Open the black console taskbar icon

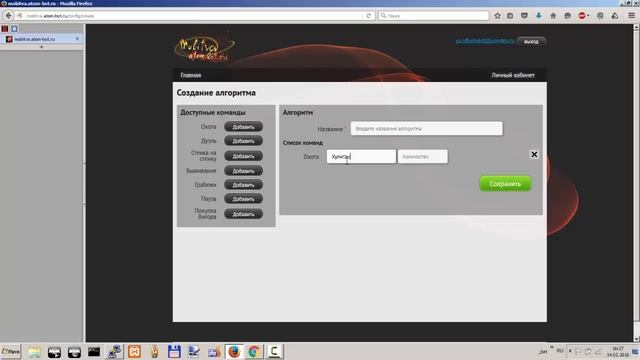[94, 351]
